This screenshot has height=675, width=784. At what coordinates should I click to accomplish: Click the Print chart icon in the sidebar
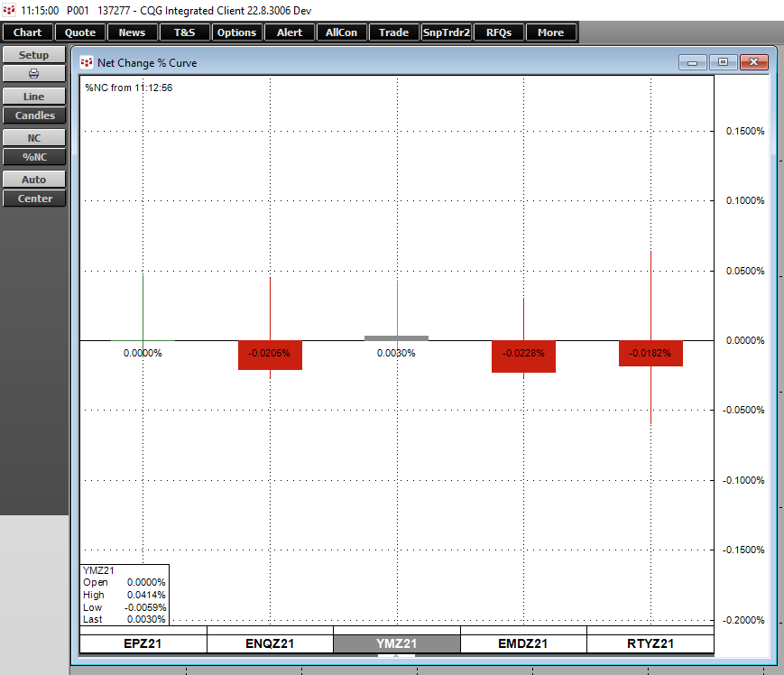click(x=33, y=74)
